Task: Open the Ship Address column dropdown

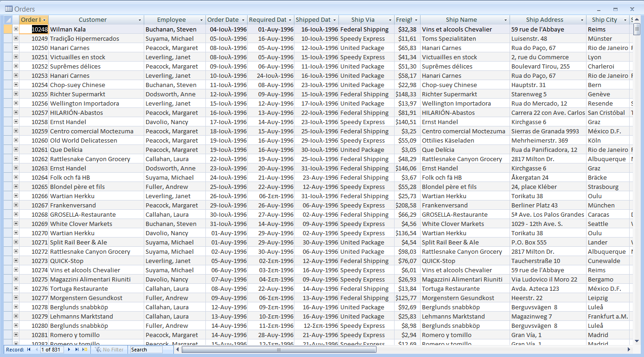Action: coord(582,20)
